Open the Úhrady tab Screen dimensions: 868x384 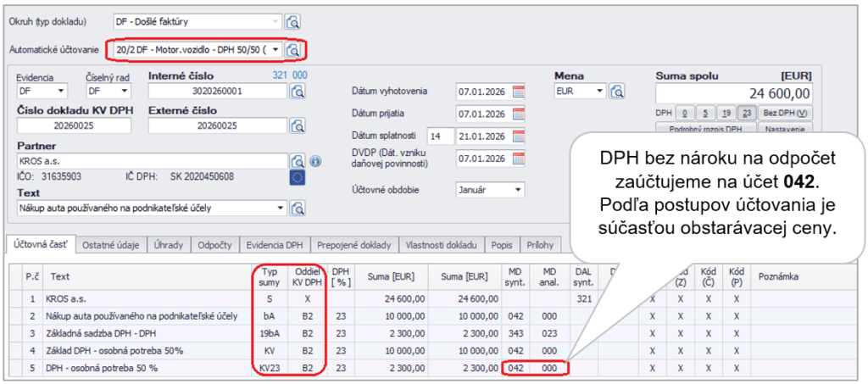coord(169,245)
